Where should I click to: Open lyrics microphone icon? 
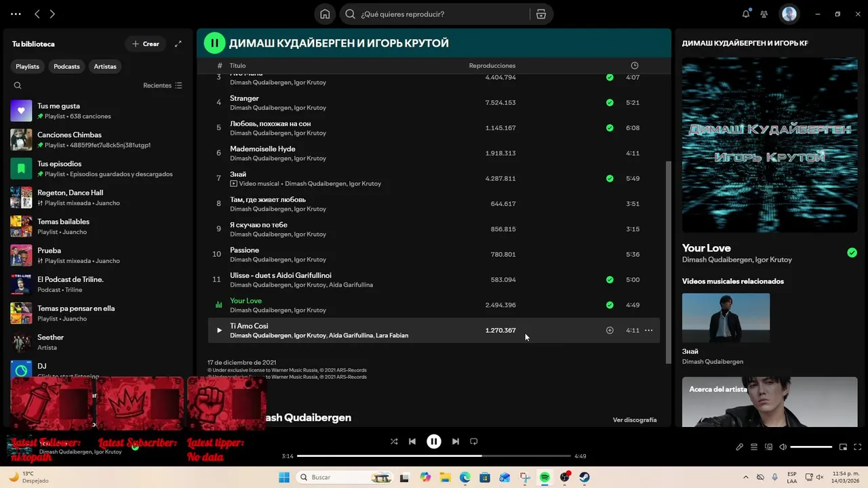(740, 447)
